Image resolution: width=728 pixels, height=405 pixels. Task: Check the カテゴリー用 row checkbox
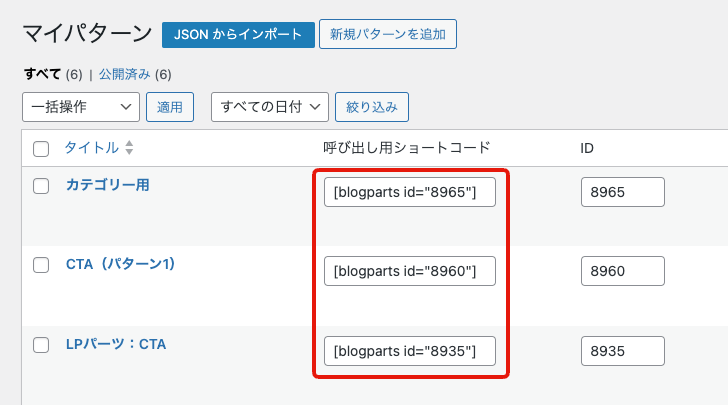41,186
